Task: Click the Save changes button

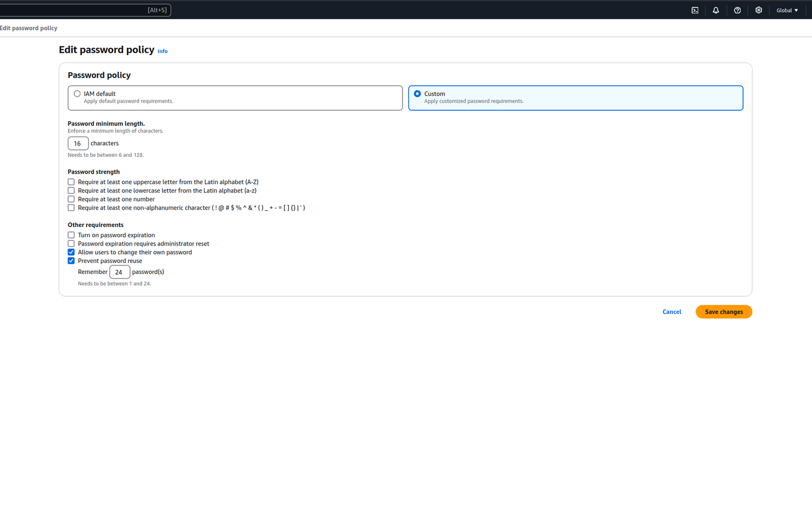Action: tap(723, 312)
